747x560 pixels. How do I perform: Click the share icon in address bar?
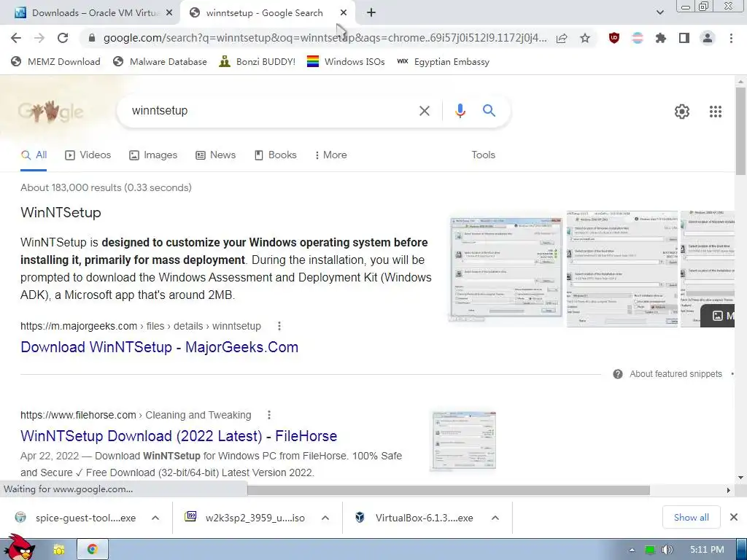tap(562, 38)
